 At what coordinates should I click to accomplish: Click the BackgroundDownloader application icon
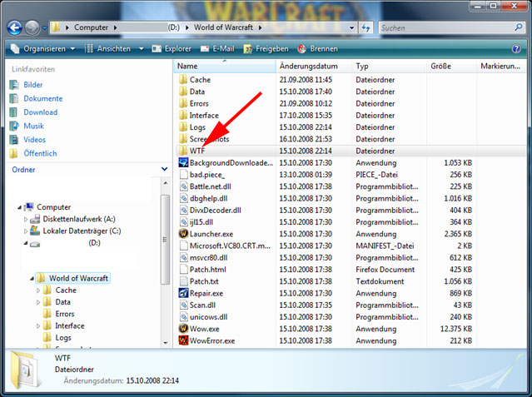pos(183,162)
